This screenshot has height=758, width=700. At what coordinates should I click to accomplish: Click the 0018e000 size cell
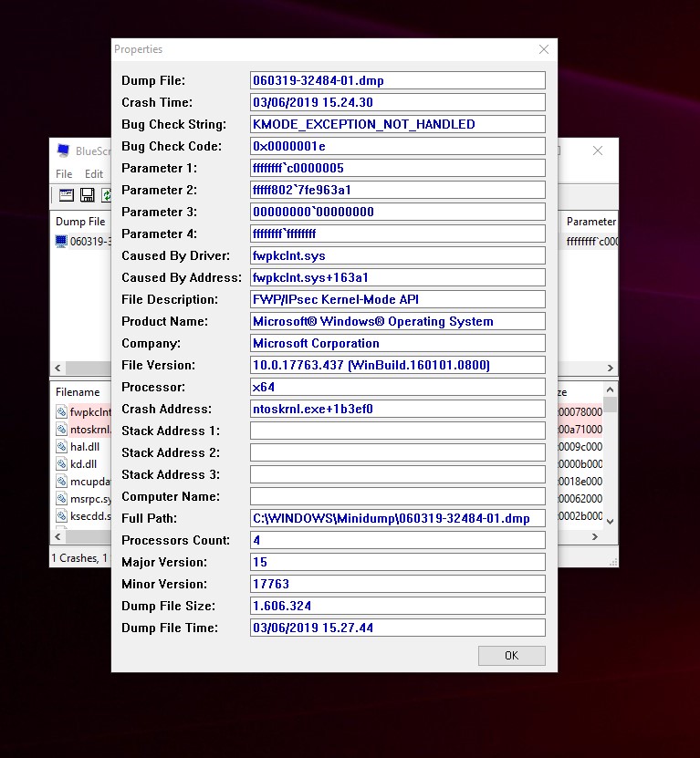tap(580, 482)
